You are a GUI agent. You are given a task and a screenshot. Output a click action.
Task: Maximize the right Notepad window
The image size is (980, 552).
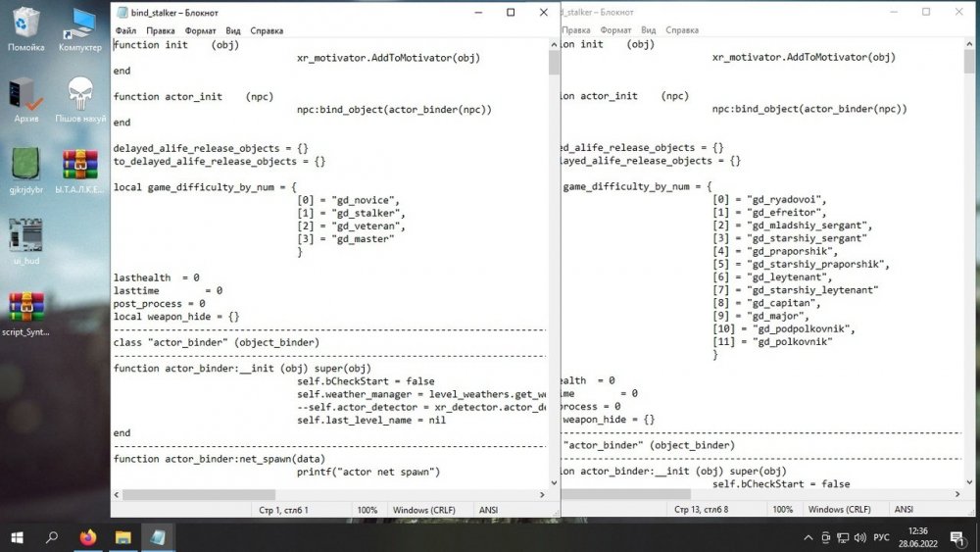pos(926,12)
